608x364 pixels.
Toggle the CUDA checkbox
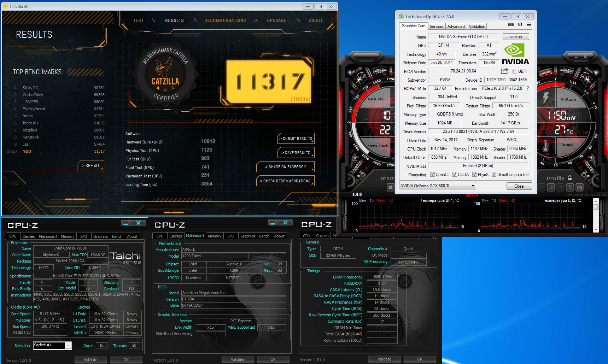coord(455,175)
